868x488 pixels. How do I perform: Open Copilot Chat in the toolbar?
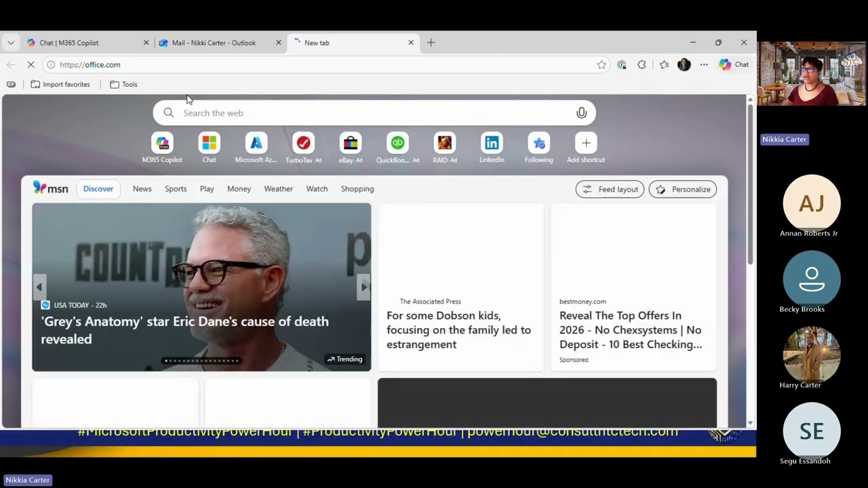pos(734,64)
